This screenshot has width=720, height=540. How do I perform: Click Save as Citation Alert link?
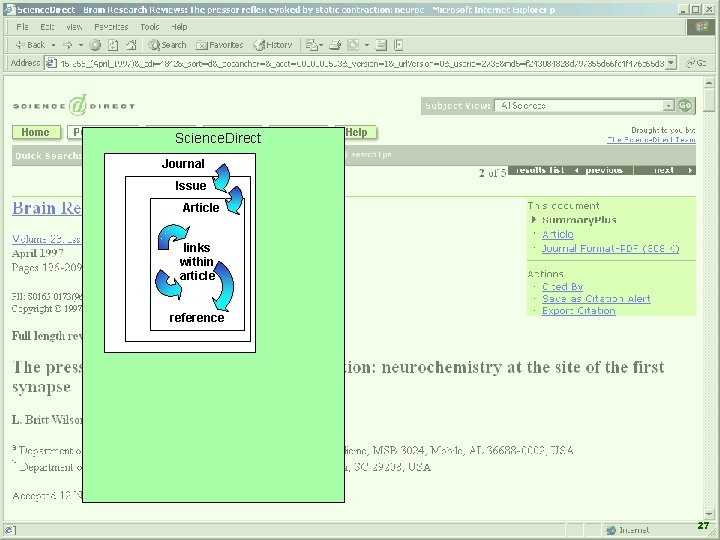pos(596,298)
